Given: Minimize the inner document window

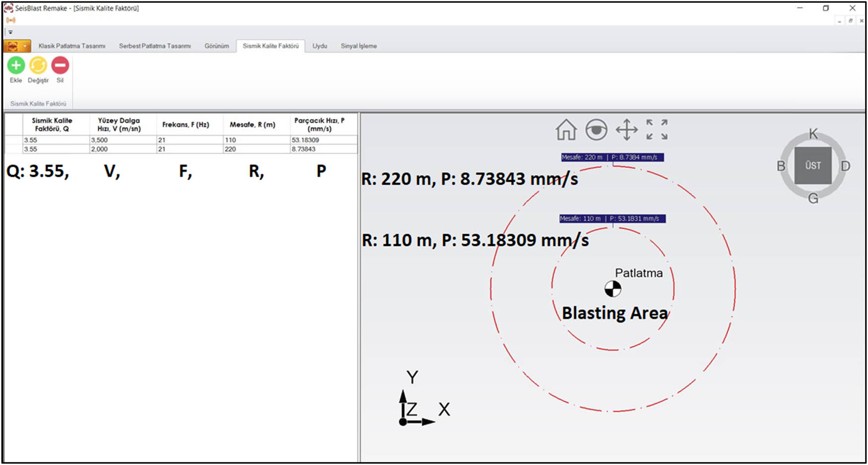Looking at the screenshot, I should [839, 21].
